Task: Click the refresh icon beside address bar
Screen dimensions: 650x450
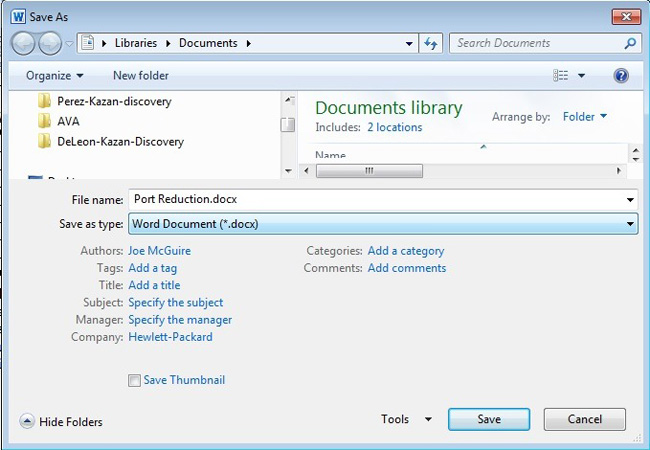Action: 431,44
